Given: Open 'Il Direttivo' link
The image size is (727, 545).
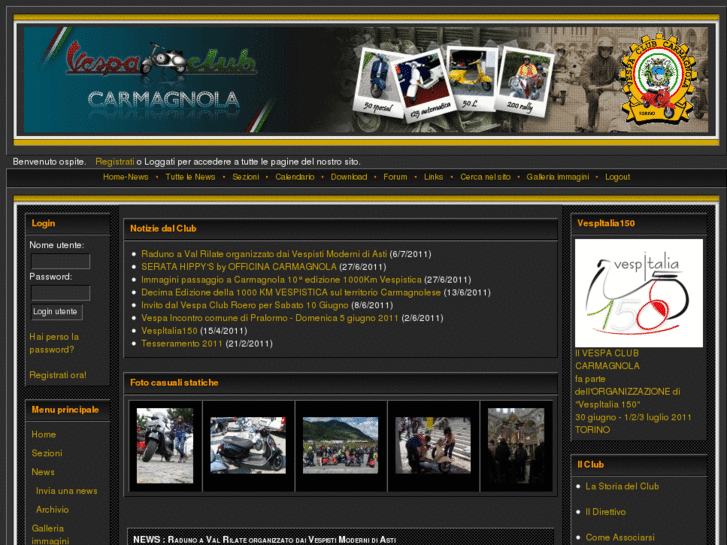Looking at the screenshot, I should 606,512.
